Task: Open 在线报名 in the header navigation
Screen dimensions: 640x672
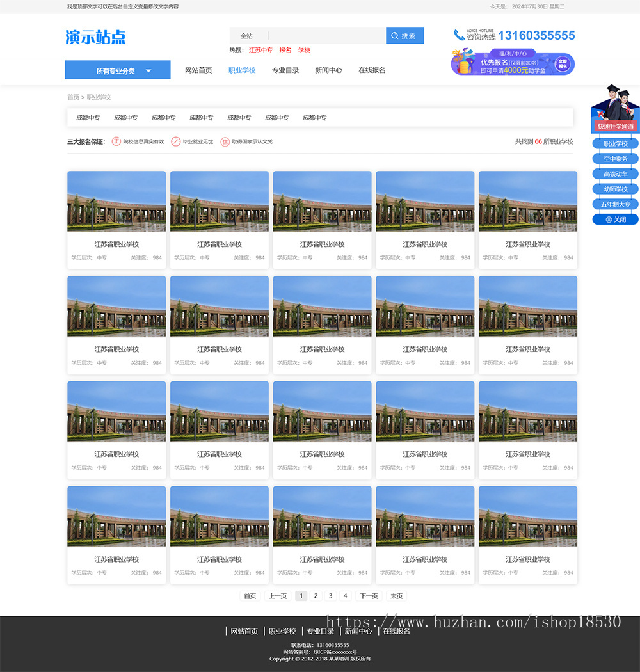Action: coord(372,70)
